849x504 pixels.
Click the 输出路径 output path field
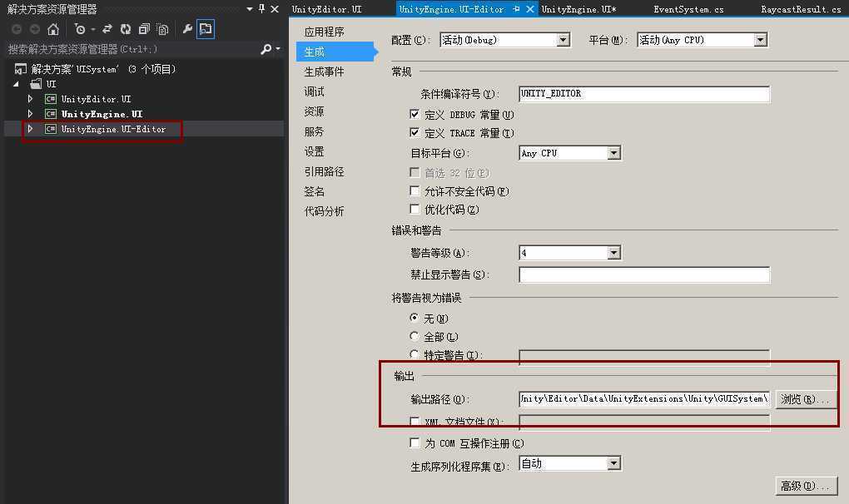pyautogui.click(x=643, y=399)
